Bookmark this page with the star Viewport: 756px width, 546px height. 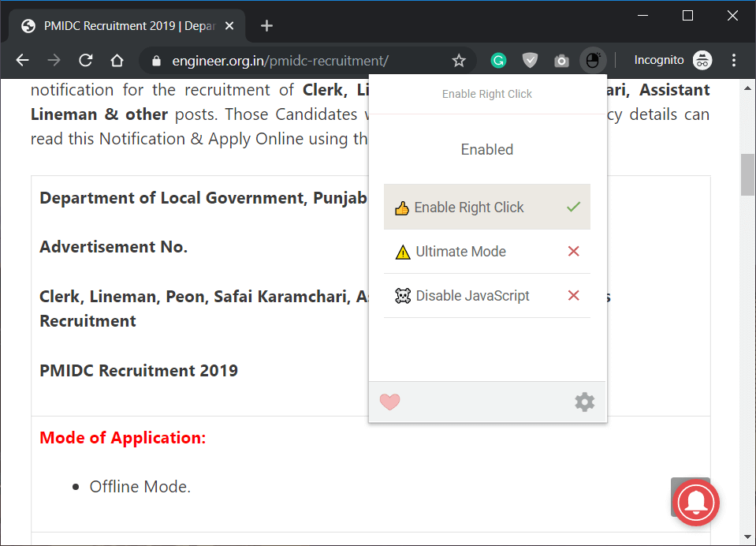point(459,60)
